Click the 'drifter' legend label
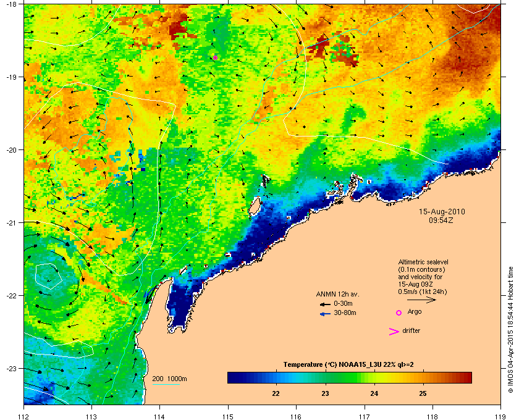The width and height of the screenshot is (519, 420). [x=411, y=330]
